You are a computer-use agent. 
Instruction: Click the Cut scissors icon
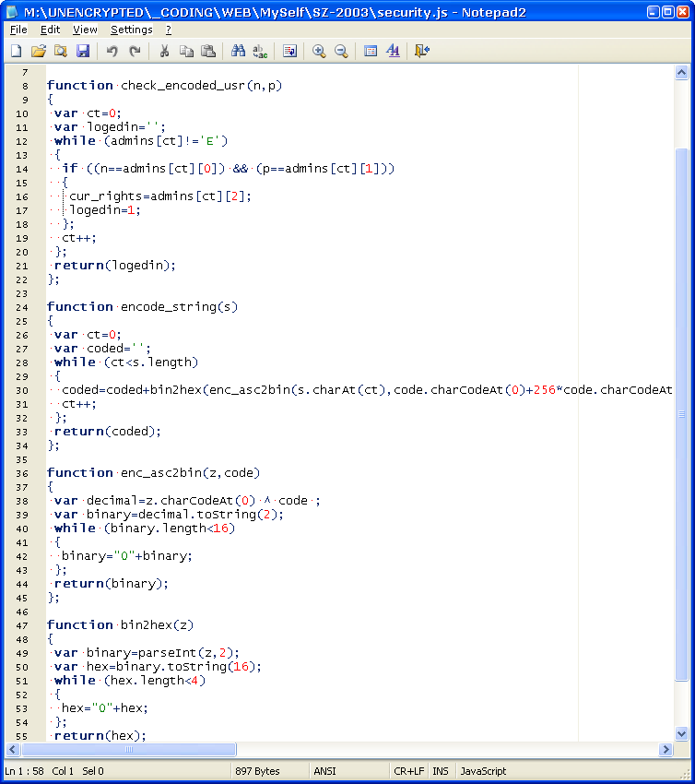tap(164, 51)
